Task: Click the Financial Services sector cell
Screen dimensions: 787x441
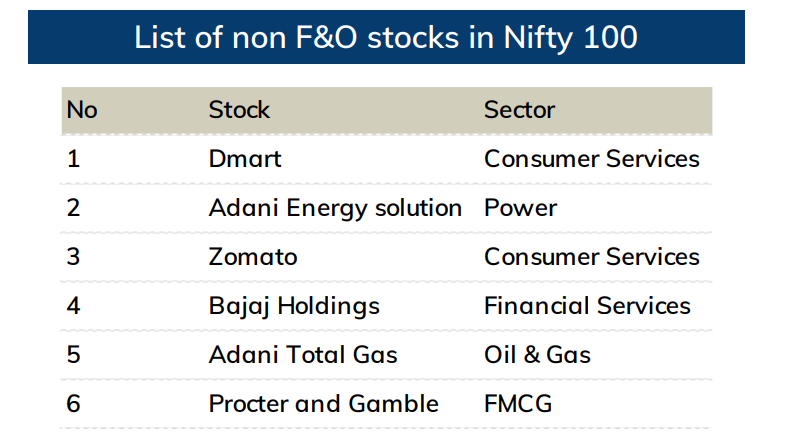Action: [587, 305]
